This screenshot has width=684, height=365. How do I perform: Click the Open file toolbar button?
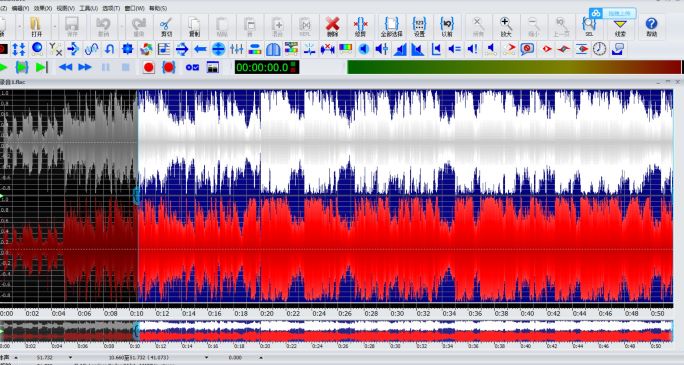pyautogui.click(x=37, y=26)
